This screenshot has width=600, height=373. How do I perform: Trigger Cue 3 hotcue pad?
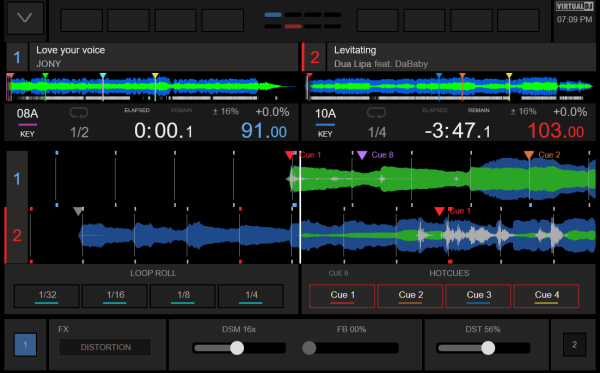[x=478, y=296]
